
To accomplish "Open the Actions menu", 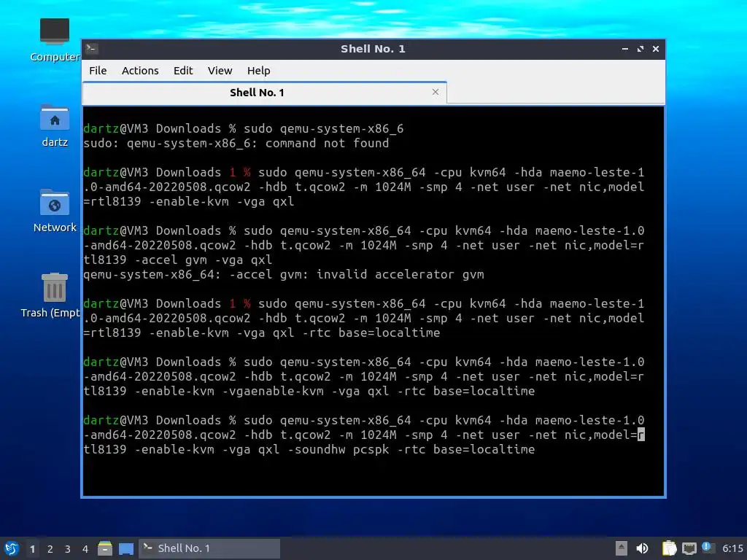I will (140, 71).
